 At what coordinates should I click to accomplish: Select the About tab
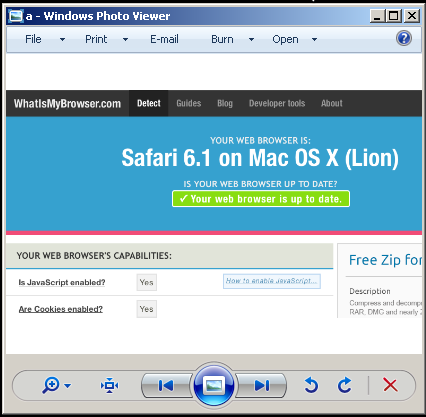[x=332, y=103]
